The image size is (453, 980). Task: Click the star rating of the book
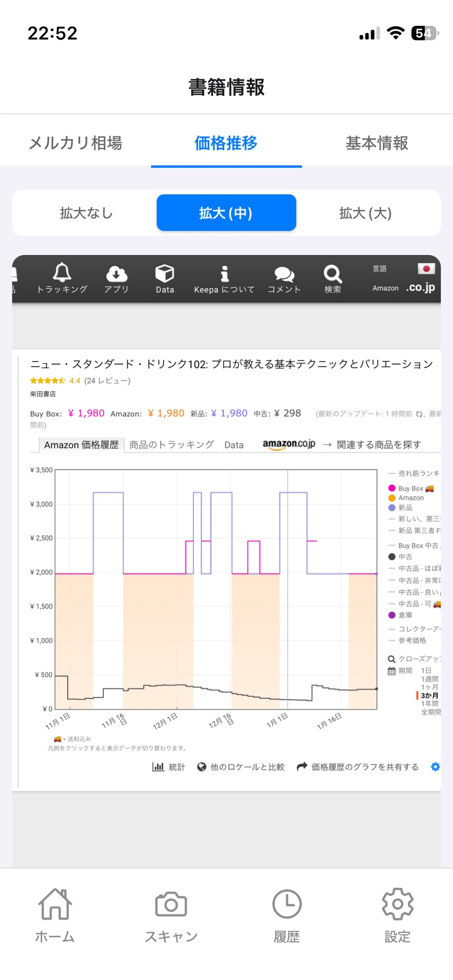tap(47, 381)
